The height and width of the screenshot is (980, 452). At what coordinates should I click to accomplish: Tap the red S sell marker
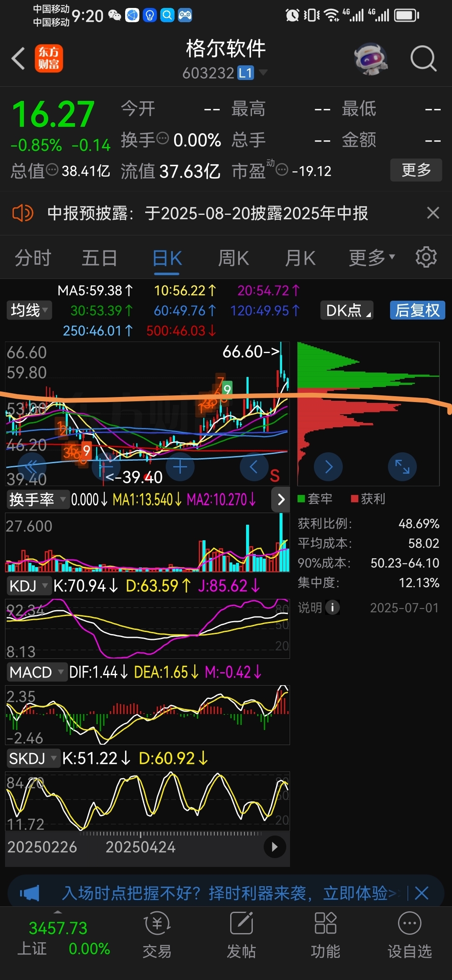click(275, 476)
